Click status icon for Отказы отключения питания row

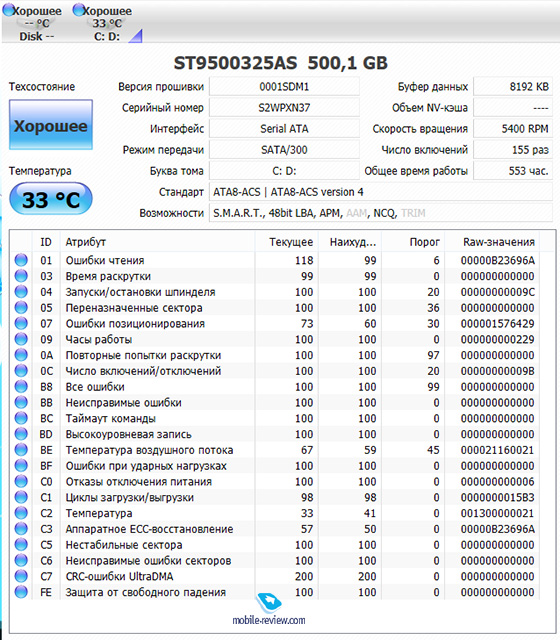click(21, 481)
